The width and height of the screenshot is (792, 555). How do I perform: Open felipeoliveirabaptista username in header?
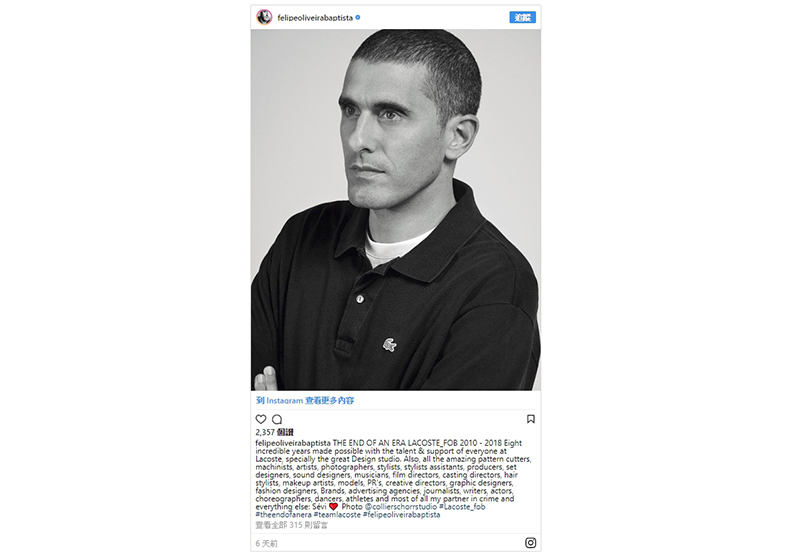[x=315, y=18]
